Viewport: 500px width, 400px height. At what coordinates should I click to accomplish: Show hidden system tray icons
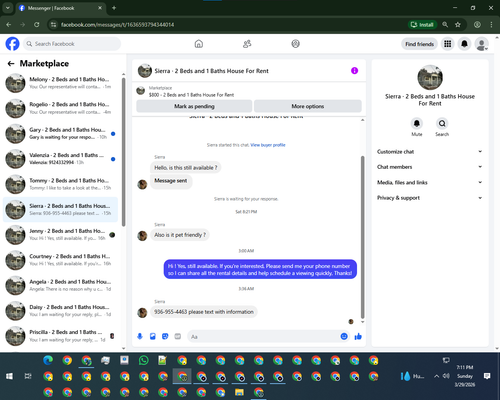coord(436,376)
